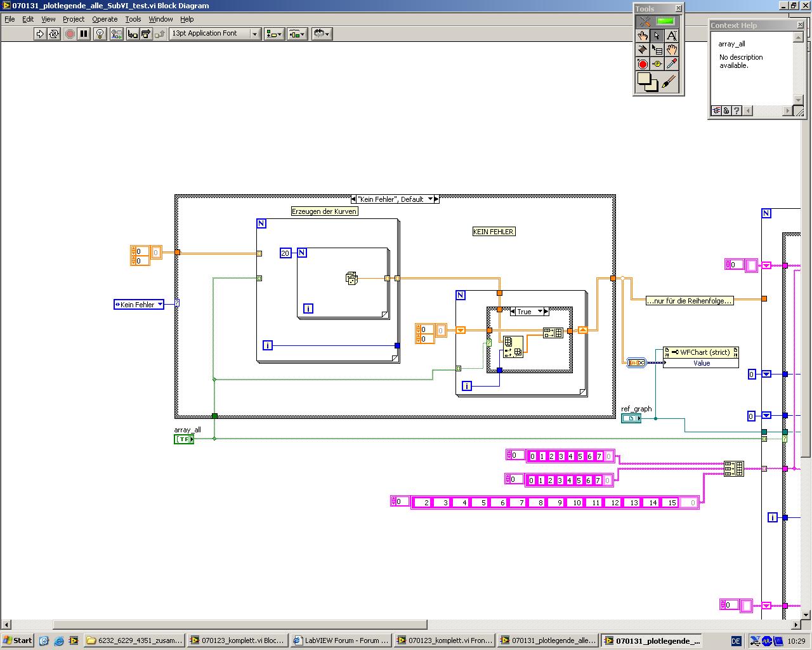The image size is (812, 650).
Task: Click the background color swatch in Tools
Action: point(653,86)
